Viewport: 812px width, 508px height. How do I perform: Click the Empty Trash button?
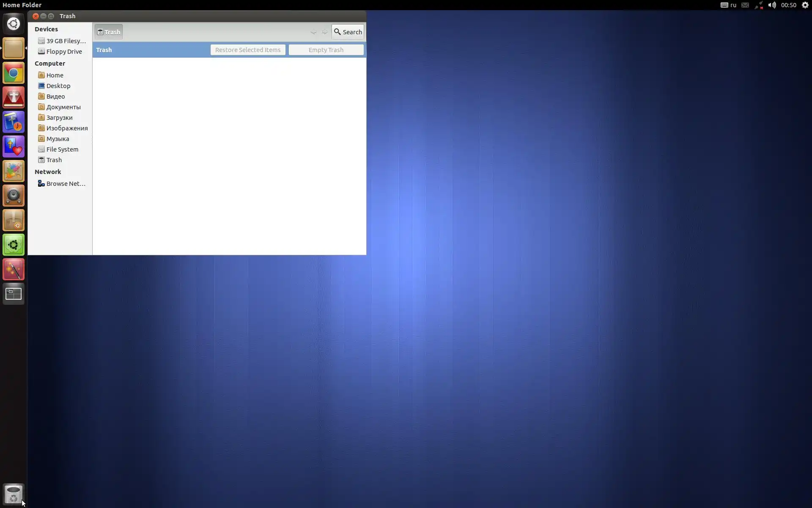(x=326, y=50)
